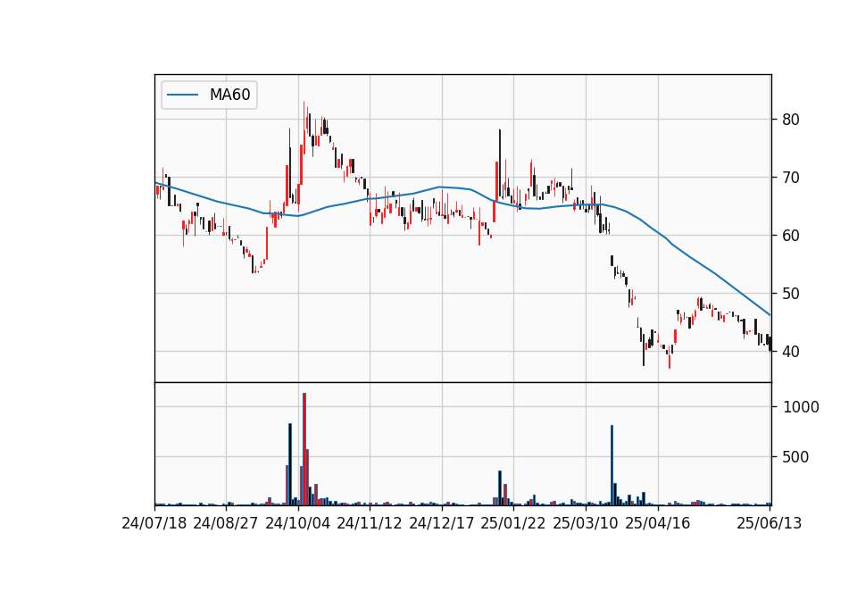Select the 25/06/13 date axis label
857x616 pixels.
770,523
